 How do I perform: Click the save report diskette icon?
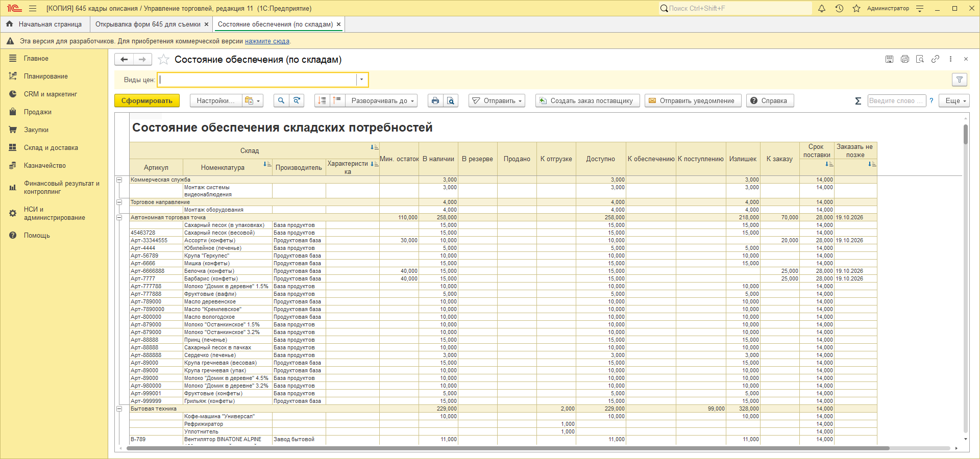(889, 59)
